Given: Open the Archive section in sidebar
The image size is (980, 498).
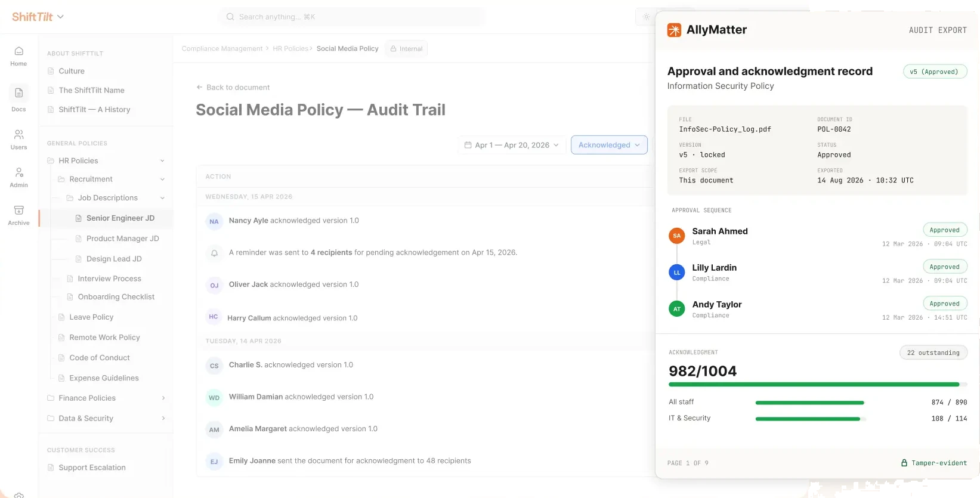Looking at the screenshot, I should 18,215.
